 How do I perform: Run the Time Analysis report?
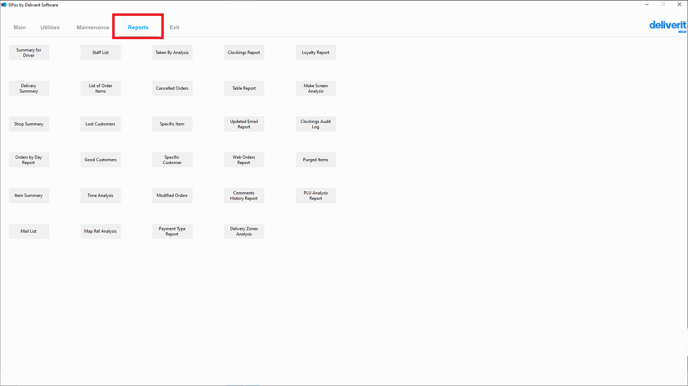pyautogui.click(x=100, y=196)
